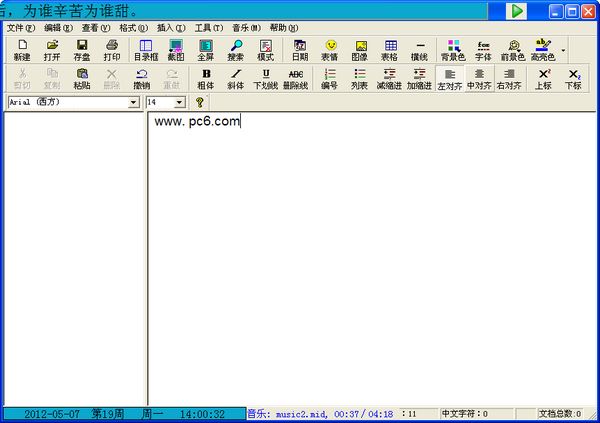Apply numbered list with 编号
The height and width of the screenshot is (423, 600).
(x=329, y=78)
